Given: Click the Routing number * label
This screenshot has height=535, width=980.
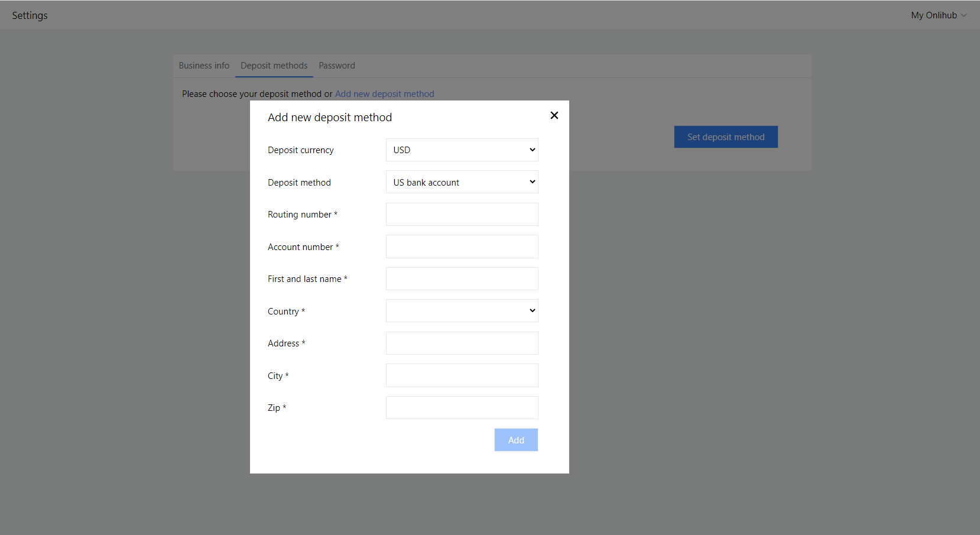Looking at the screenshot, I should [x=303, y=215].
